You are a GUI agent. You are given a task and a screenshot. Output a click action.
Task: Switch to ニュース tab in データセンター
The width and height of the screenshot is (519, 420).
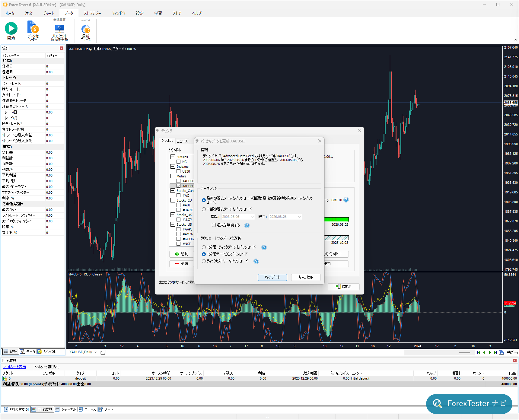(182, 141)
